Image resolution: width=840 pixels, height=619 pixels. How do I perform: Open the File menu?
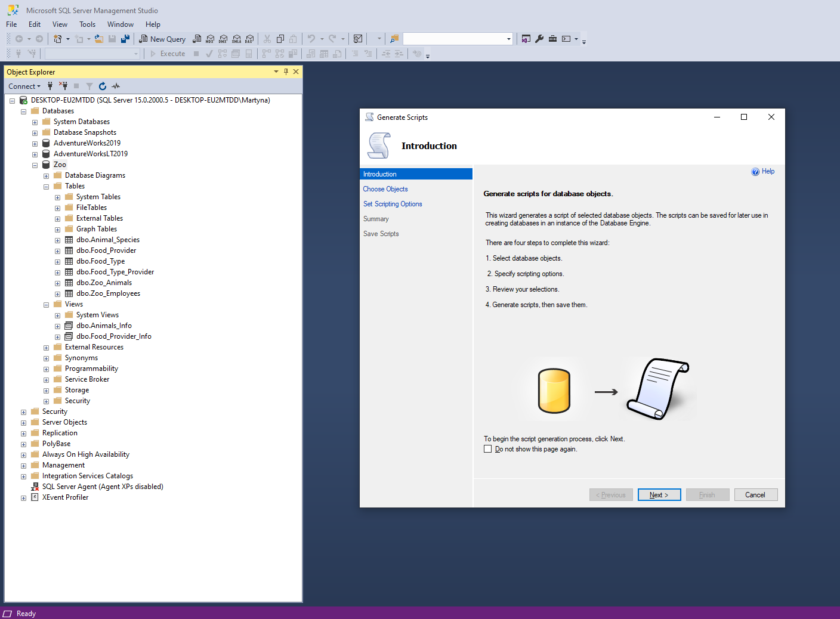click(x=11, y=24)
